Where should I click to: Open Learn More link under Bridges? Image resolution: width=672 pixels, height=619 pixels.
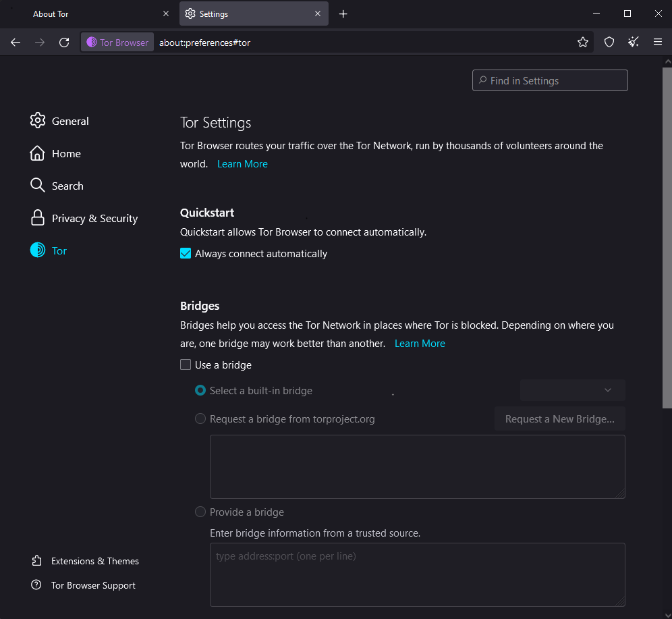point(420,344)
